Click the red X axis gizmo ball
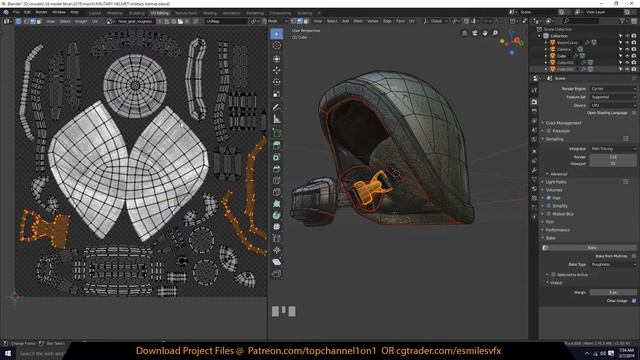The image size is (640, 360). coord(517,40)
